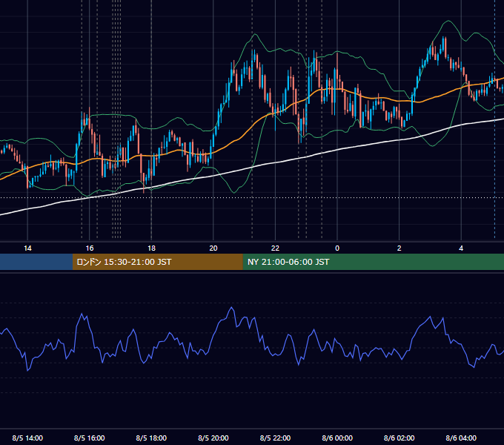Click the hour label 4 on the chart axis
Screen dimensions: 504x445
(461, 248)
